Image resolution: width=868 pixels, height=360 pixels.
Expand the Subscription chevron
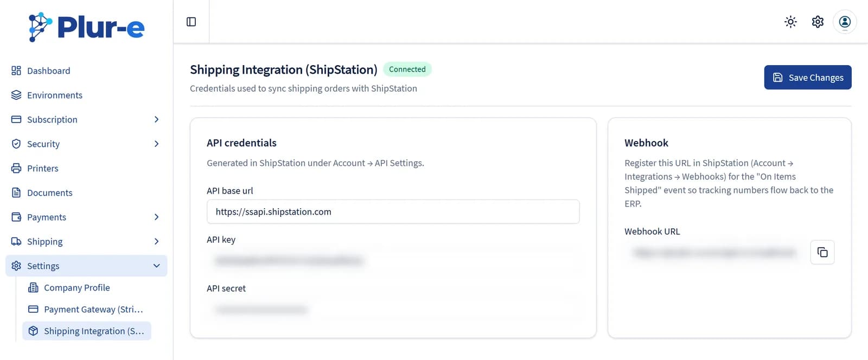(156, 119)
